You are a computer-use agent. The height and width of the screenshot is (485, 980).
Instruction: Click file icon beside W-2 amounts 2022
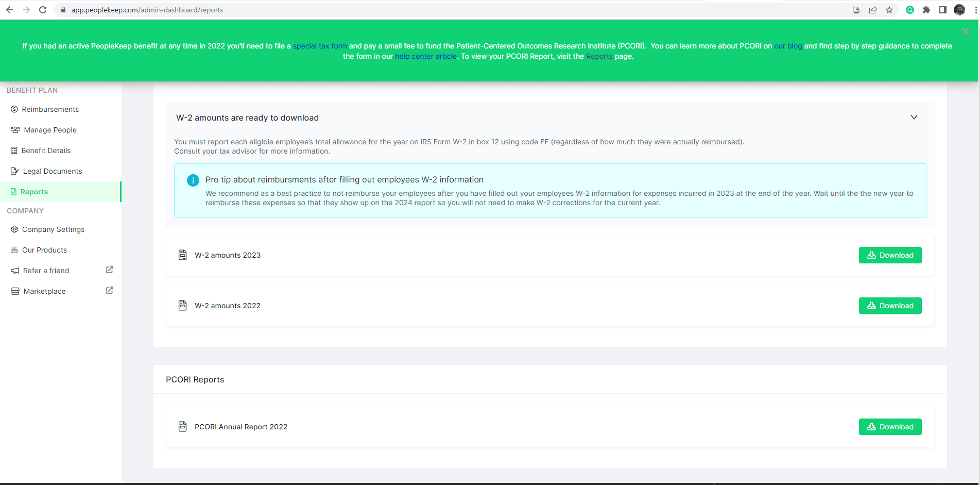point(182,305)
